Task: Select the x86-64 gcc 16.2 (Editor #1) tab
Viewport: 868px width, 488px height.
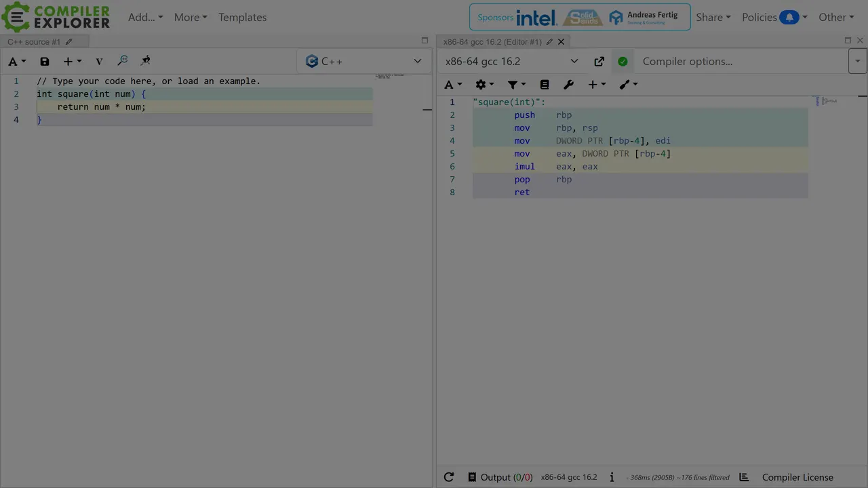Action: 492,42
